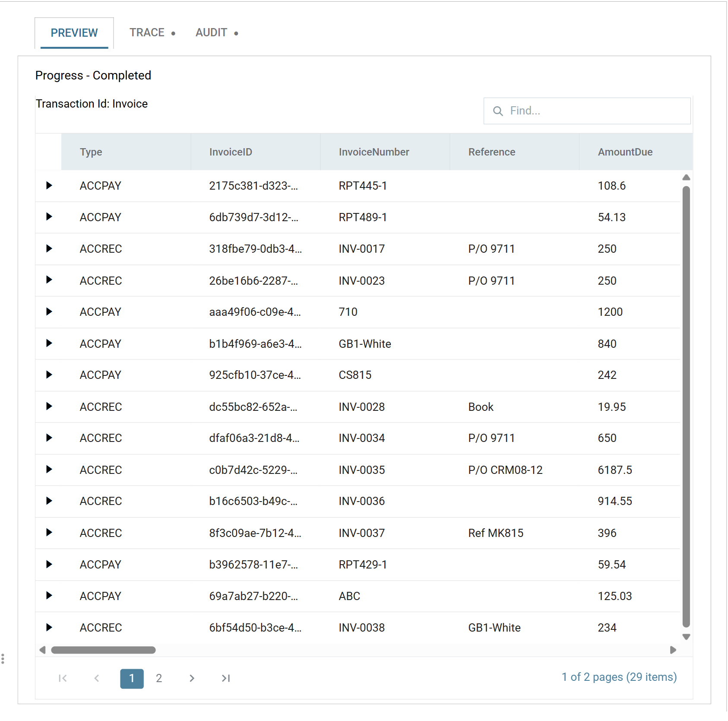This screenshot has height=721, width=728.
Task: Expand the CS815 invoice row
Action: click(49, 375)
